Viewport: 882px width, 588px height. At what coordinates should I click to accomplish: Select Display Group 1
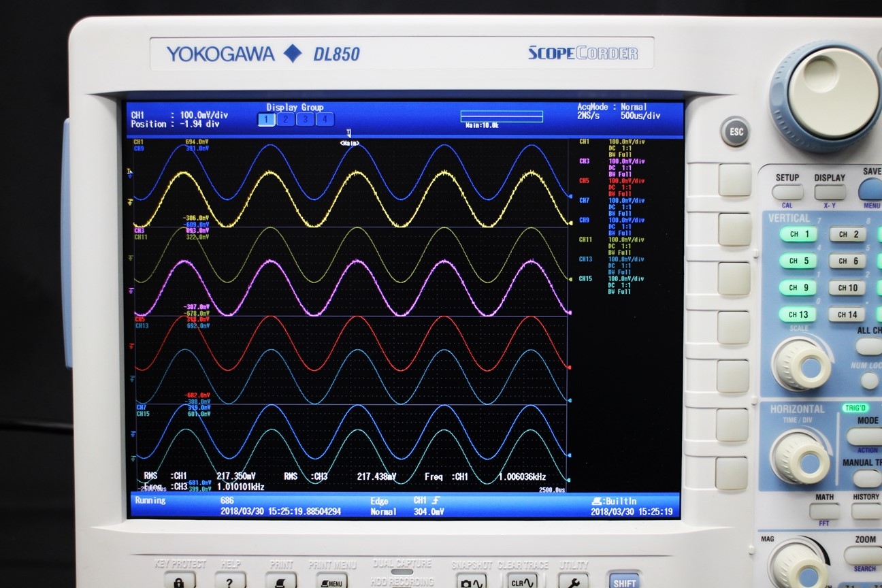[x=266, y=120]
